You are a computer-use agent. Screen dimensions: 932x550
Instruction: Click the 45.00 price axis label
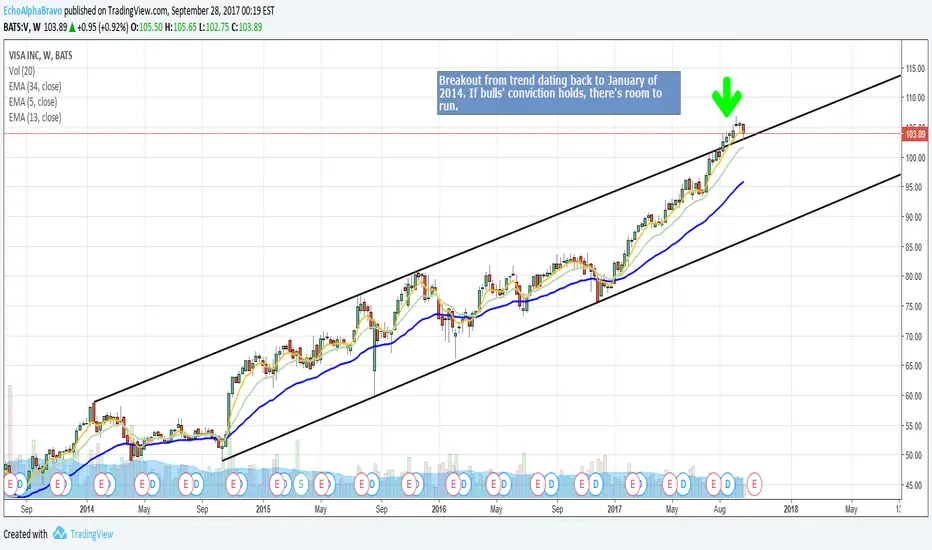(915, 485)
